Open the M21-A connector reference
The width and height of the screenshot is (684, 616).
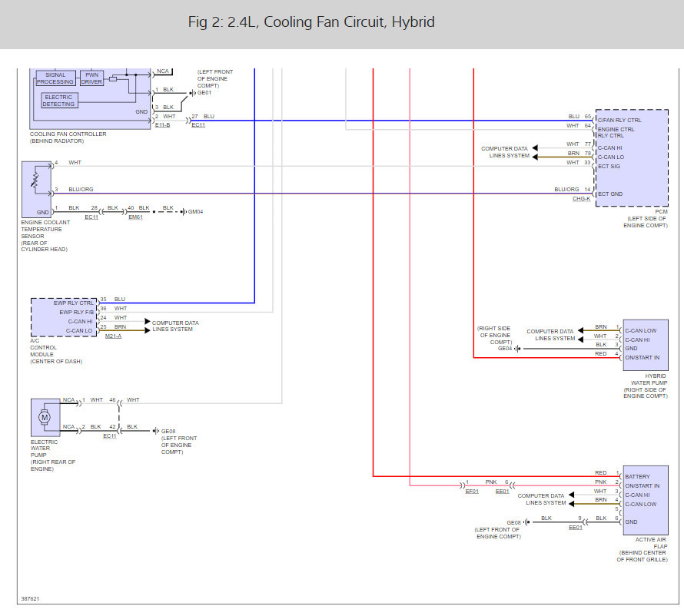click(x=114, y=336)
